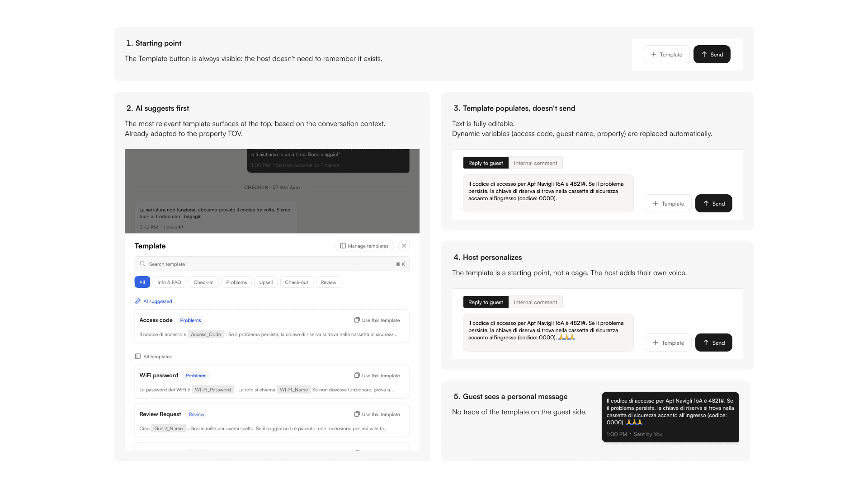Select the All filter chip
868x488 pixels.
click(x=142, y=282)
